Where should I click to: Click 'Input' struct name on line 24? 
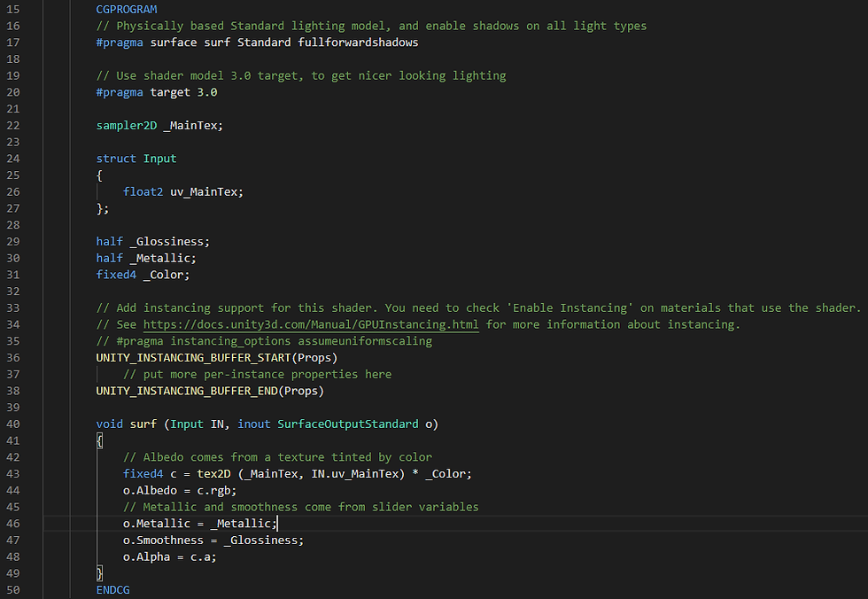point(159,159)
